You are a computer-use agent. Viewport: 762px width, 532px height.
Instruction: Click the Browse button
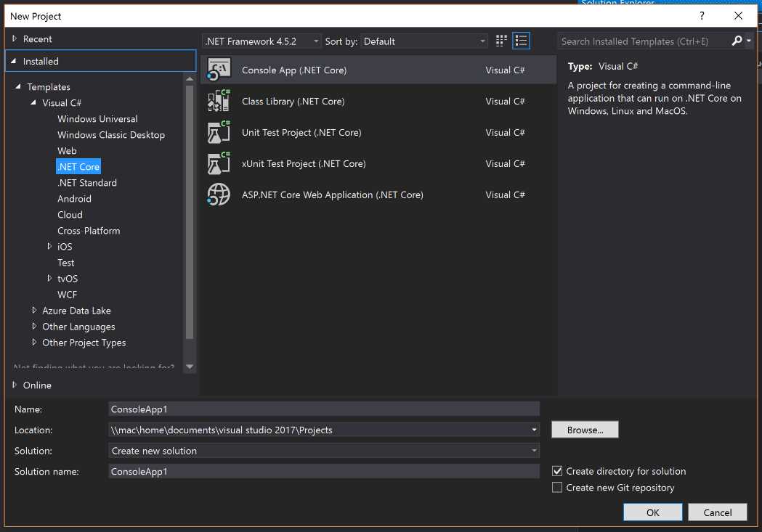tap(584, 429)
